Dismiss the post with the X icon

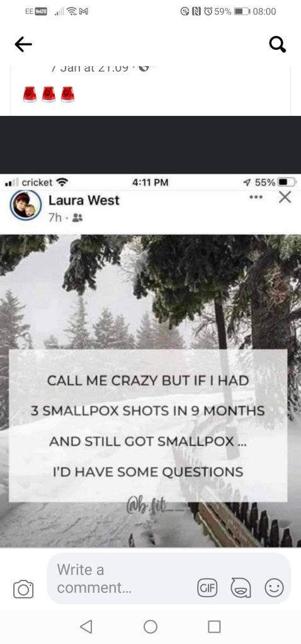click(285, 198)
